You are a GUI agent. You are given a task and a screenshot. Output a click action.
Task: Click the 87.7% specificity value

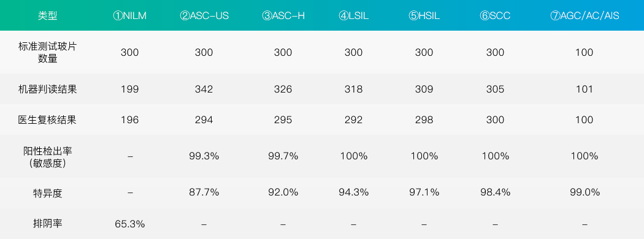(x=204, y=192)
